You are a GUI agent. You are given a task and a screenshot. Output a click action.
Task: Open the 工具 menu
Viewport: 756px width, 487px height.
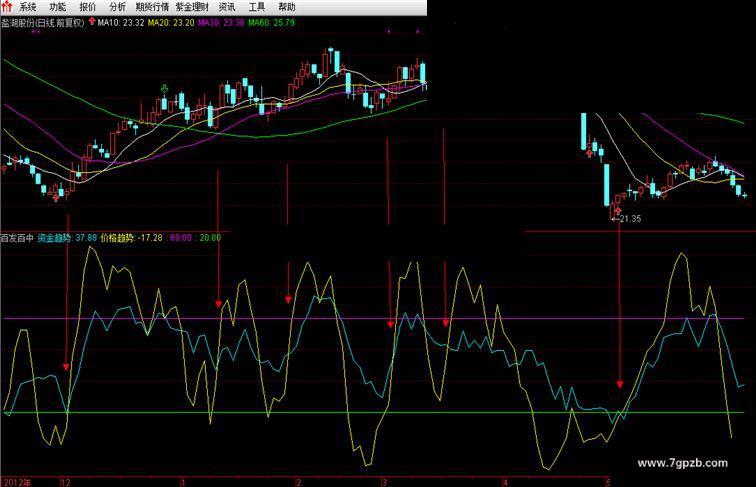(257, 7)
